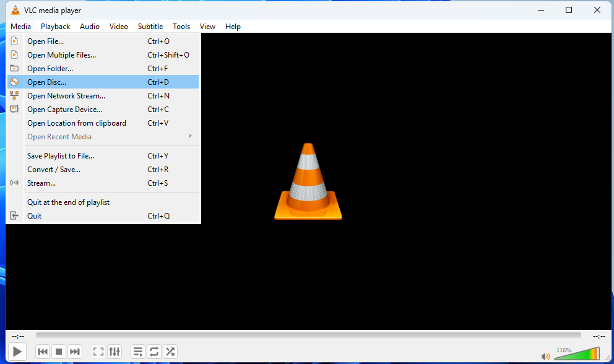This screenshot has width=614, height=364.
Task: Open the Playback menu
Action: [x=55, y=27]
